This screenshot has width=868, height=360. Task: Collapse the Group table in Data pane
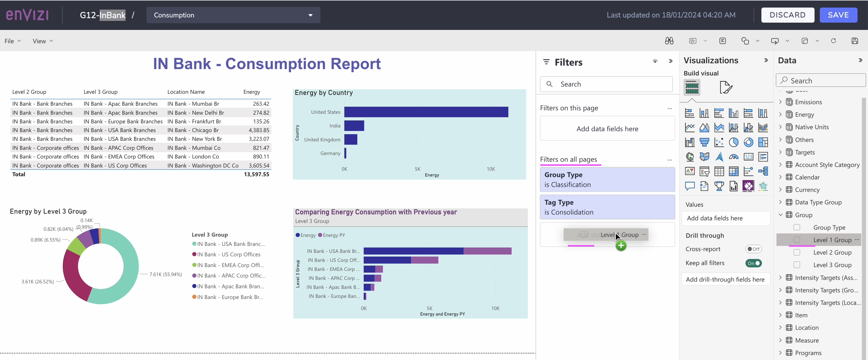click(x=780, y=215)
